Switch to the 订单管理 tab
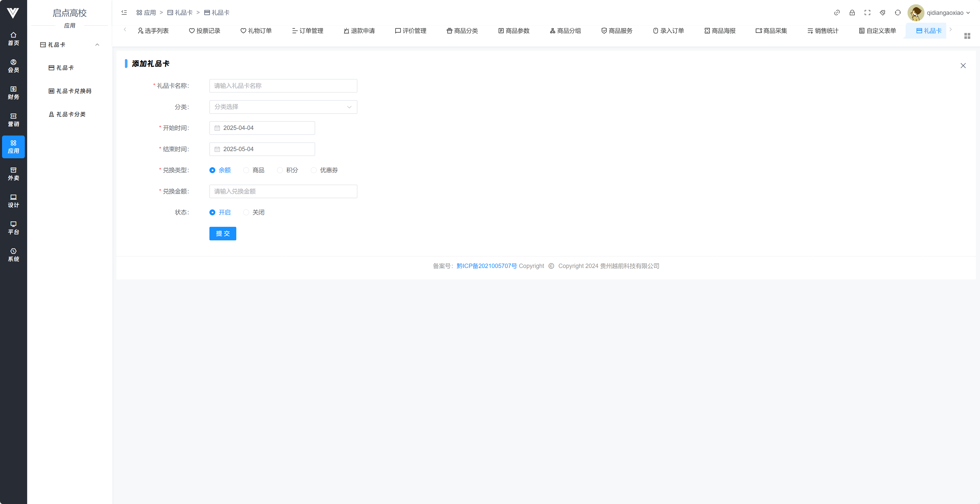 click(307, 31)
